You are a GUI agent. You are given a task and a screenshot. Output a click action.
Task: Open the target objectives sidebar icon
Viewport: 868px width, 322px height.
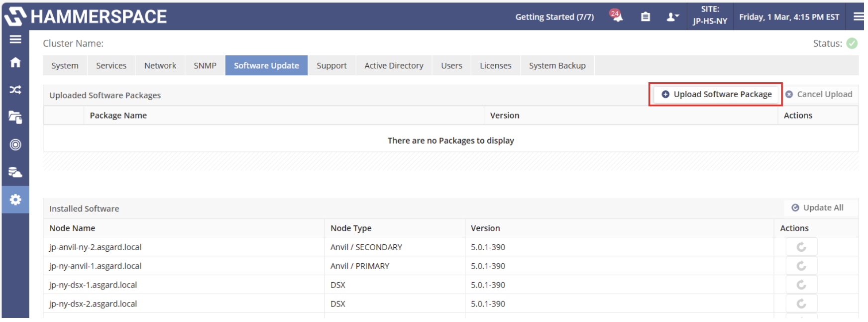15,145
